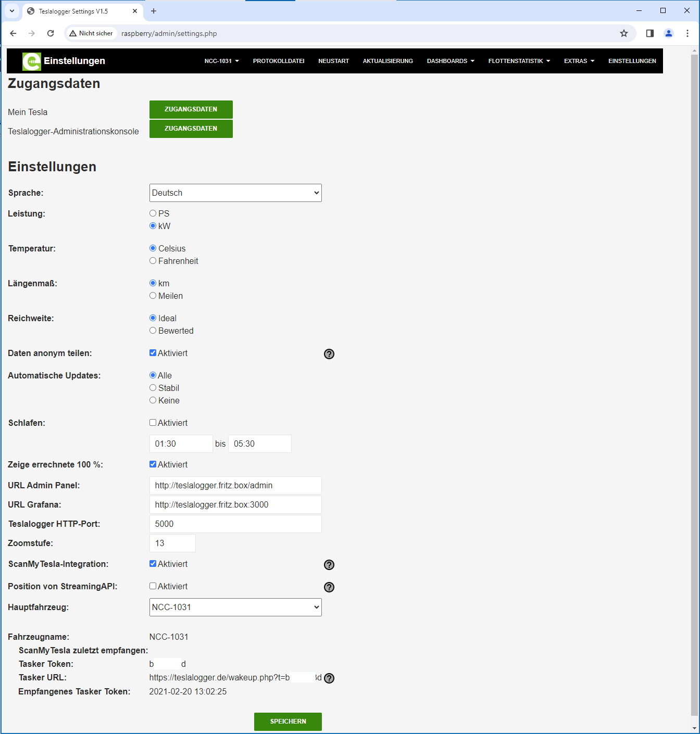Open help for Position von StreamingAPI
The image size is (700, 734).
pyautogui.click(x=329, y=587)
